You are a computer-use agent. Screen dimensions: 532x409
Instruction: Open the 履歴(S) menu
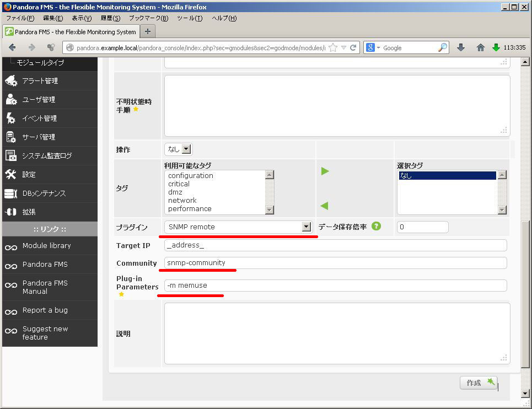(x=111, y=18)
